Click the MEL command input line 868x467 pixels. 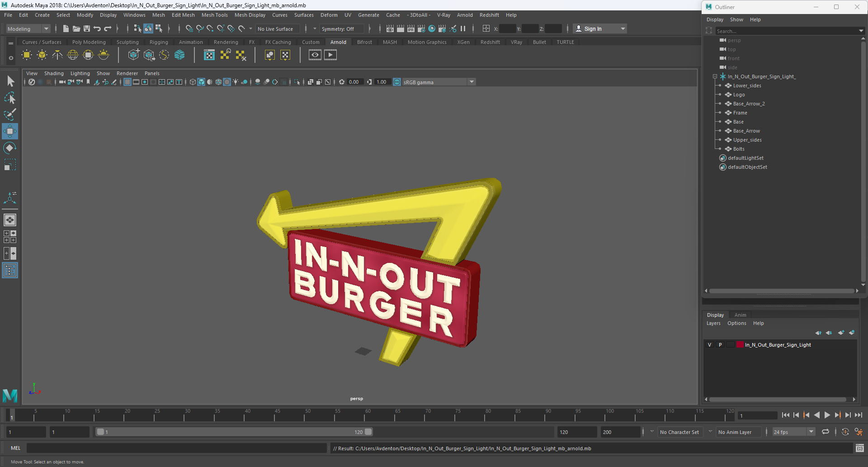click(176, 448)
